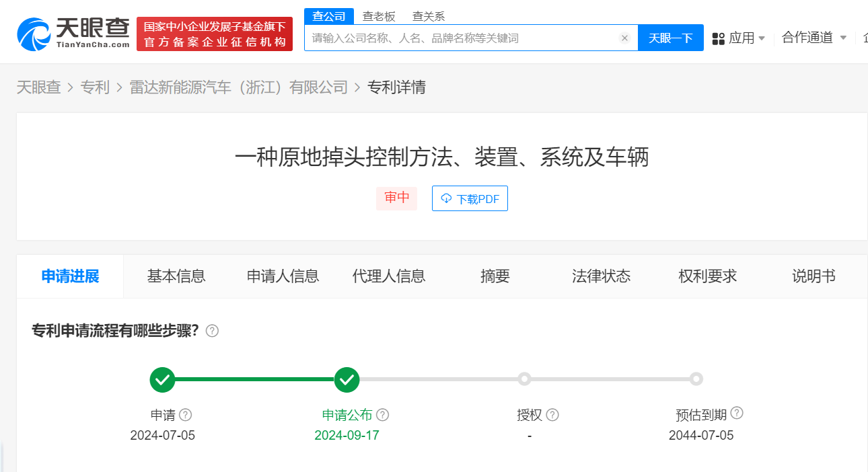Expand the 应用 dropdown arrow
The image size is (868, 472).
(x=763, y=38)
